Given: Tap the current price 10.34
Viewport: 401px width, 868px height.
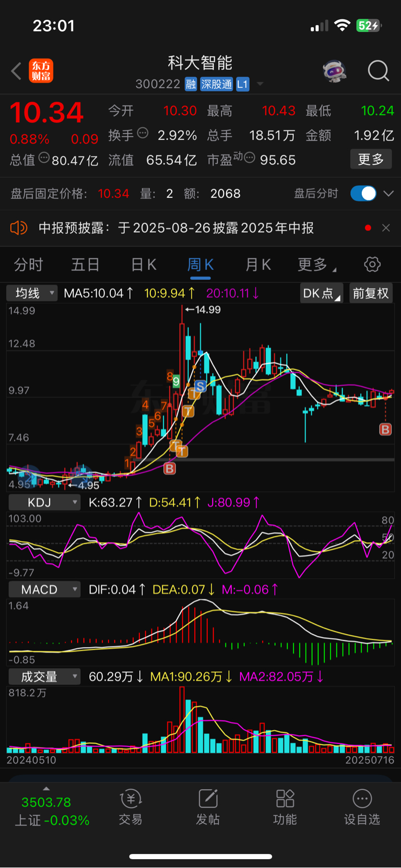Looking at the screenshot, I should pyautogui.click(x=47, y=113).
